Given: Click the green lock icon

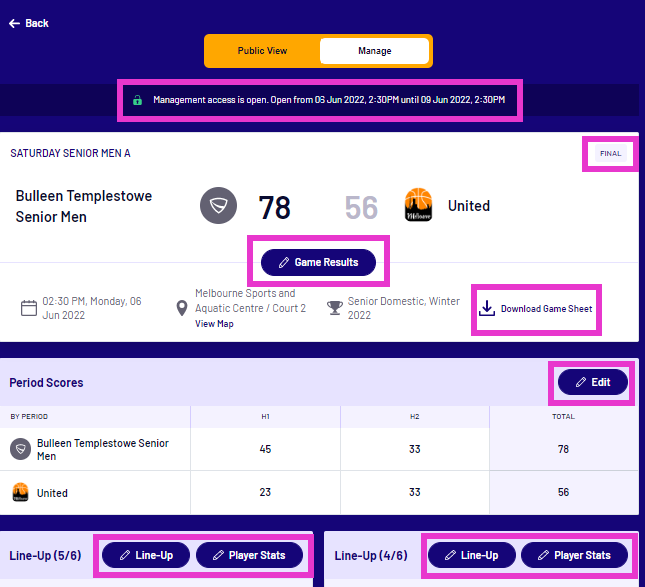Looking at the screenshot, I should pos(137,100).
